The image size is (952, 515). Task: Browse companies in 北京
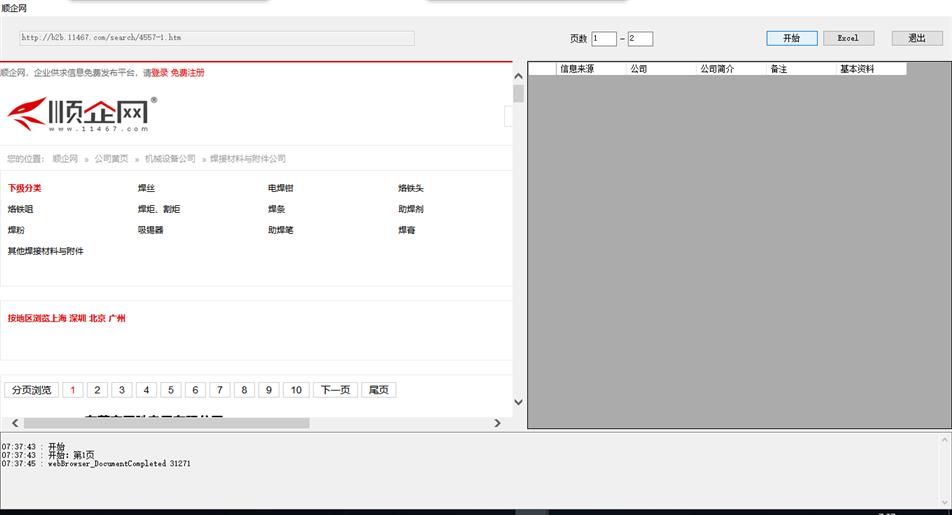pyautogui.click(x=97, y=318)
